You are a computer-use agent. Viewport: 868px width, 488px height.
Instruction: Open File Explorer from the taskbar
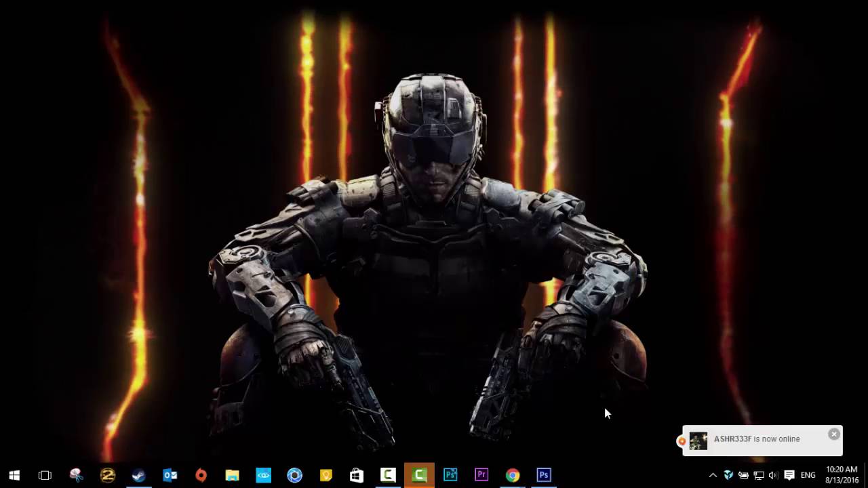pos(232,475)
